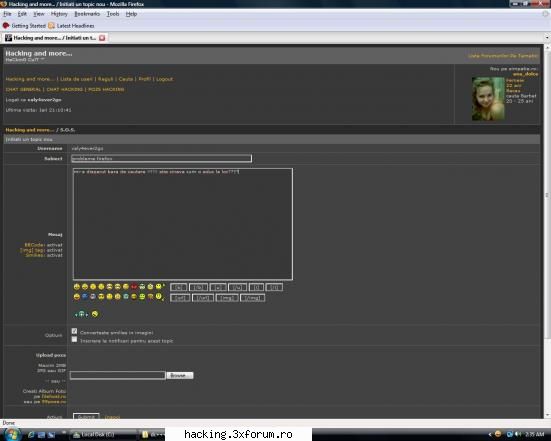Click the [/u] closing underline button
The width and height of the screenshot is (551, 441).
click(237, 287)
